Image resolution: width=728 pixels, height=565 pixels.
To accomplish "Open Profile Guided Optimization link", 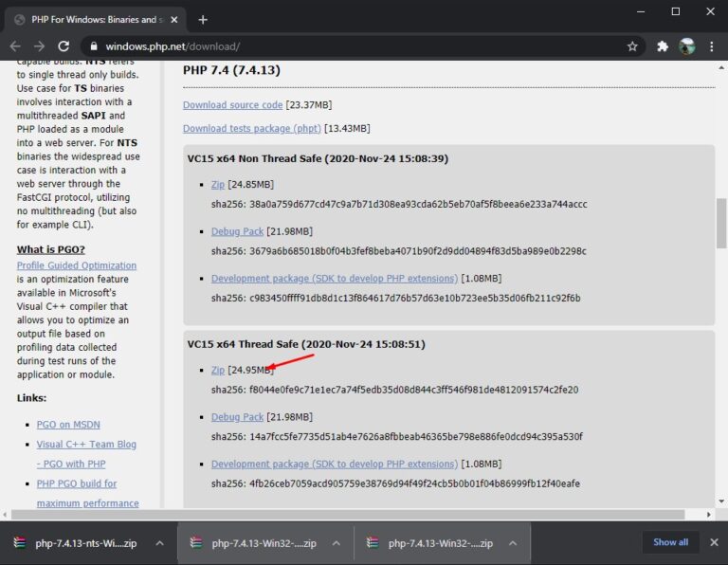I will coord(77,265).
